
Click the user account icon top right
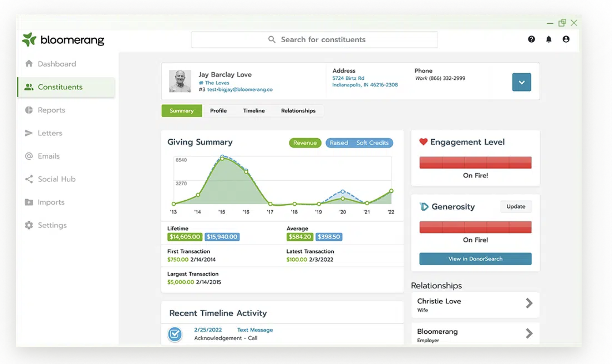click(566, 39)
